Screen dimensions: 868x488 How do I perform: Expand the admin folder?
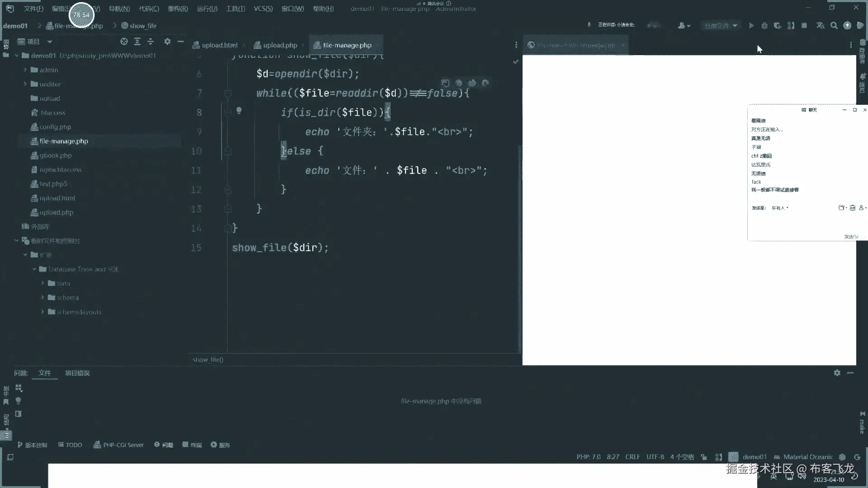25,70
